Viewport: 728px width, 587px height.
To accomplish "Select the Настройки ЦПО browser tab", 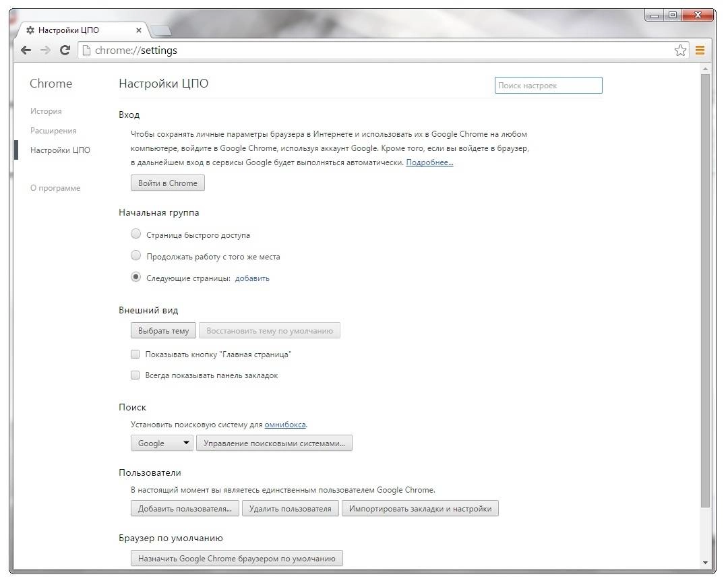I will coord(84,30).
